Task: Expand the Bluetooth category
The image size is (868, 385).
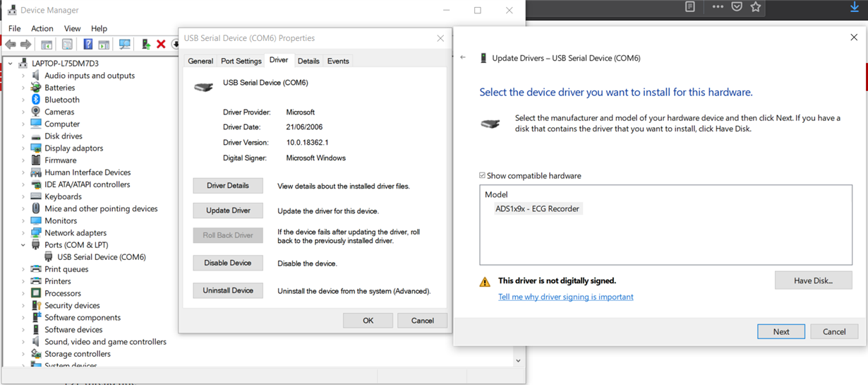Action: 23,100
